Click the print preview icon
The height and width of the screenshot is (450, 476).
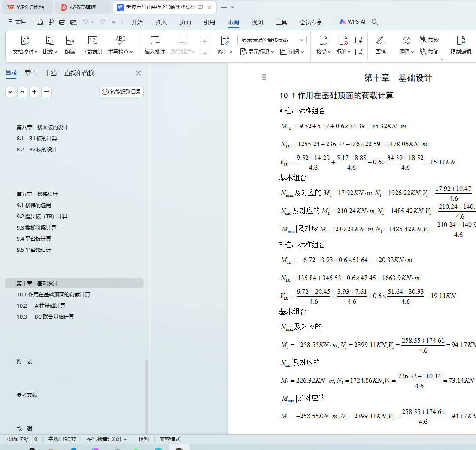(73, 22)
